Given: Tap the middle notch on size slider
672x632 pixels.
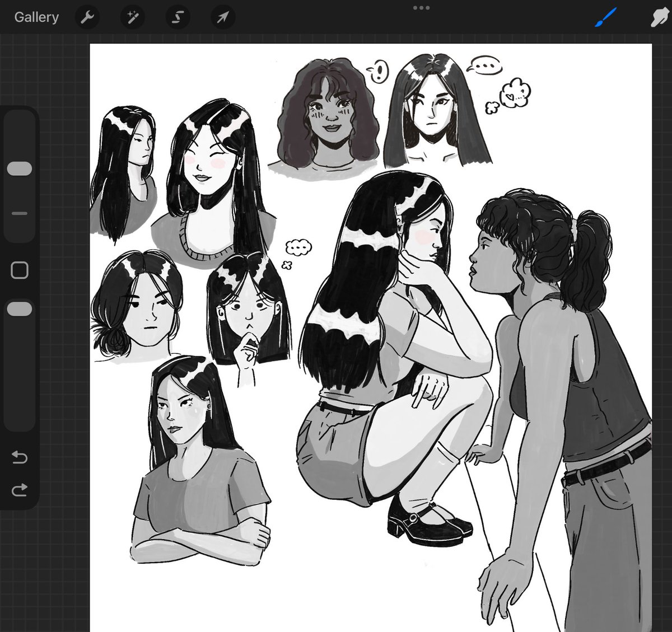Looking at the screenshot, I should coord(20,213).
